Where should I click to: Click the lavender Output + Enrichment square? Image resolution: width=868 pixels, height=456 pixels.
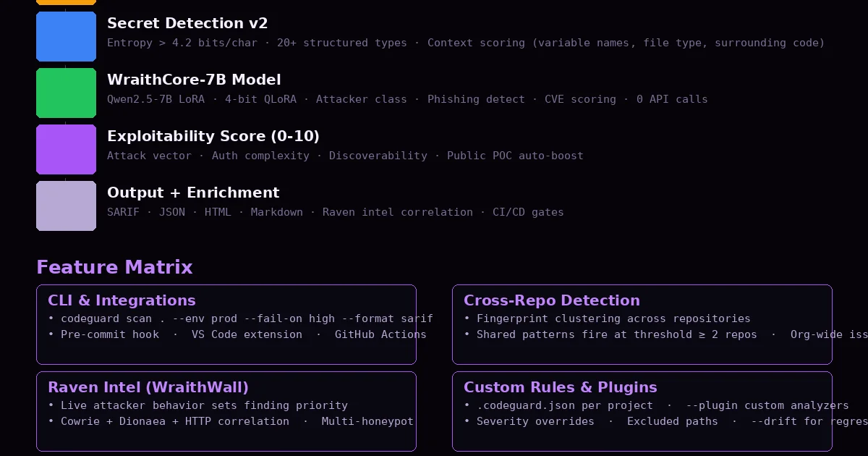pyautogui.click(x=66, y=206)
